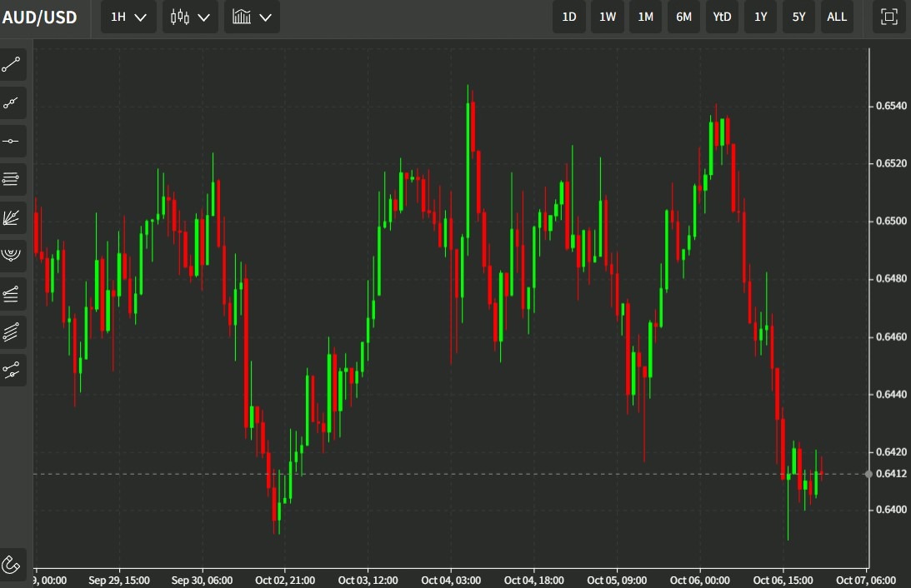Click the Oct 07, 06:00 time label

(x=866, y=580)
